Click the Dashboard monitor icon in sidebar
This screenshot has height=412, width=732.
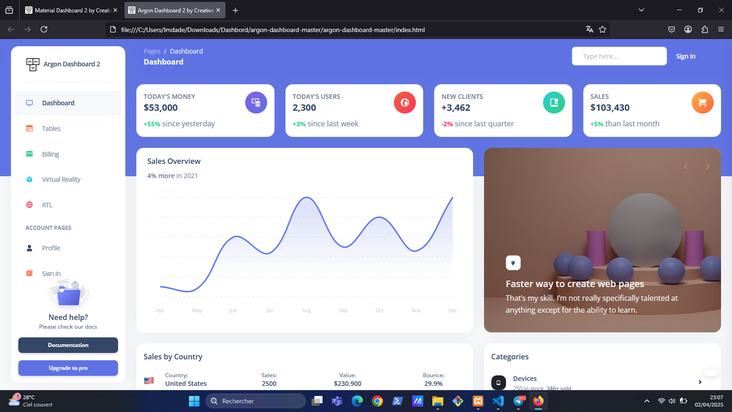coord(29,103)
